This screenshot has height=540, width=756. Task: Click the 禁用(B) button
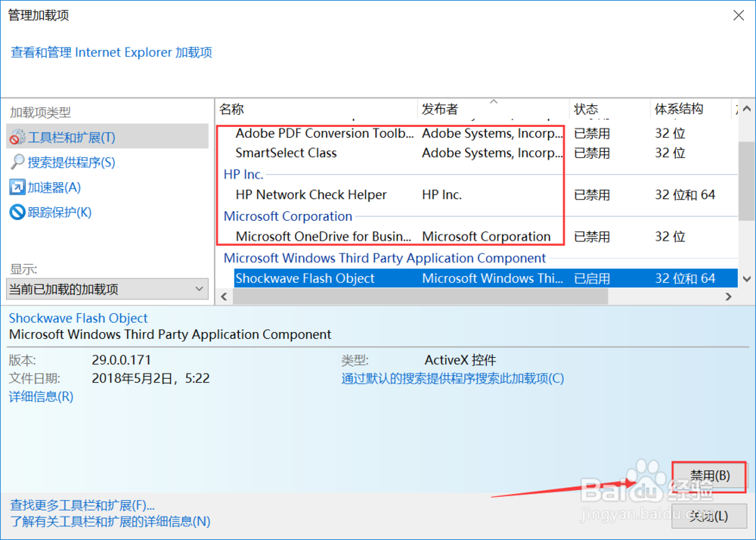click(x=709, y=476)
